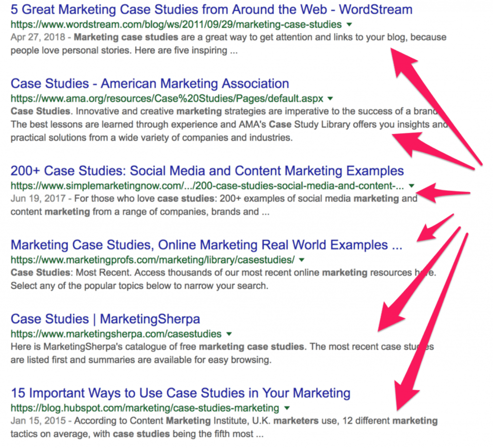The height and width of the screenshot is (448, 493).
Task: Click snippet line 'content marketing from a range of companies'
Action: 140,212
